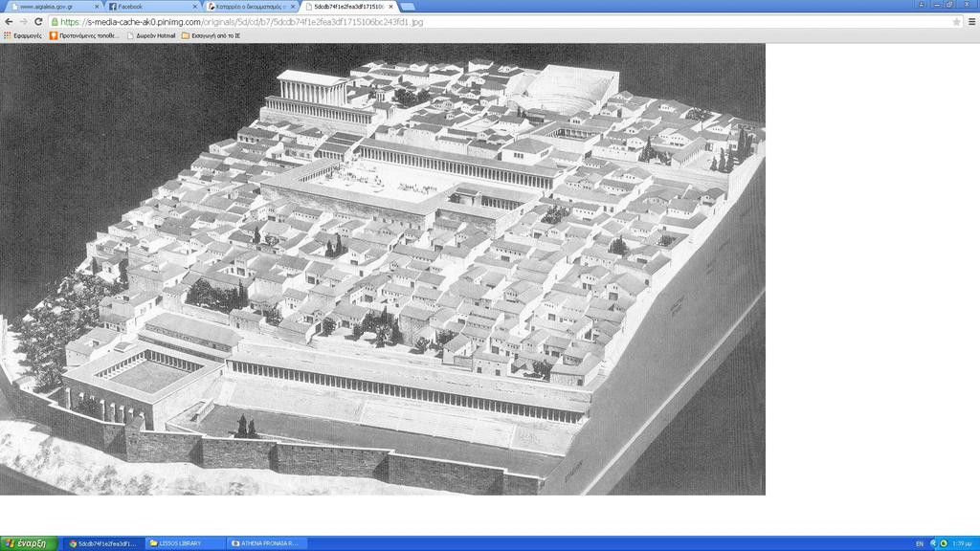Select the 5dcdb74f1e2fea3df tab
The height and width of the screenshot is (551, 980).
(x=348, y=7)
